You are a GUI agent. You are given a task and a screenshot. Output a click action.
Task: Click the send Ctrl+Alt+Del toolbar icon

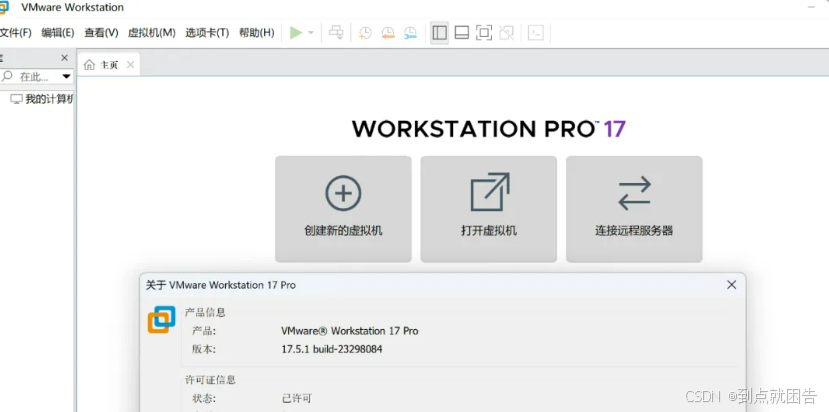(x=336, y=33)
